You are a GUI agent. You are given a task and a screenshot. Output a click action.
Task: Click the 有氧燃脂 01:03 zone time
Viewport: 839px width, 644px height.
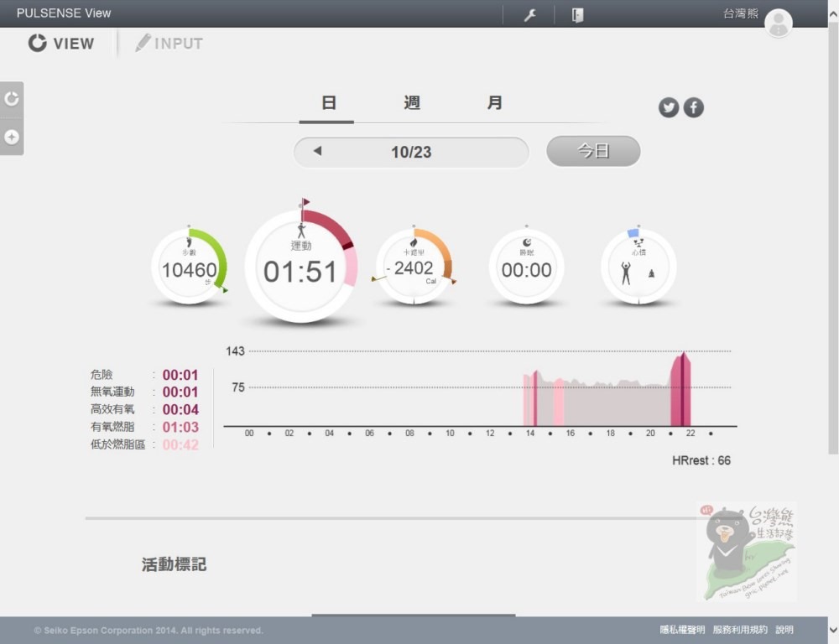click(180, 428)
